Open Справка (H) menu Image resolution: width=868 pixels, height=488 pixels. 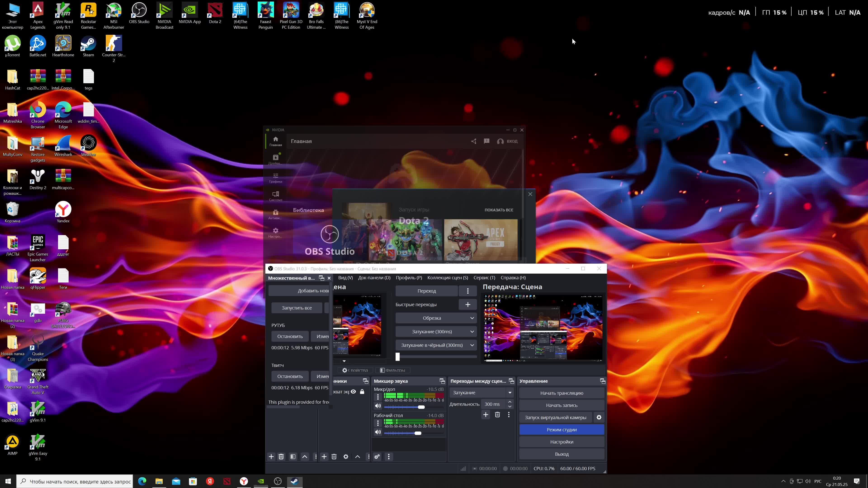513,277
